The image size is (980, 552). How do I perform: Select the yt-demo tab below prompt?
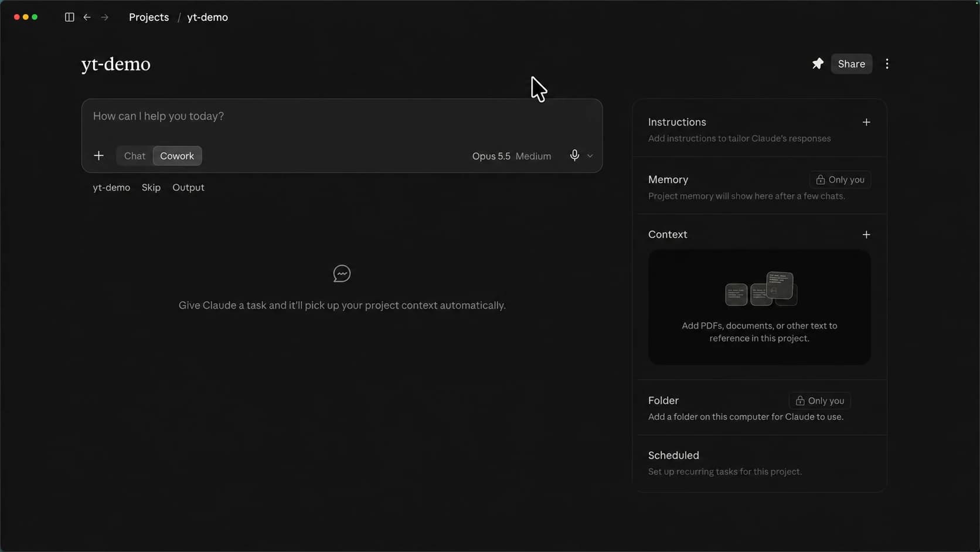tap(111, 187)
